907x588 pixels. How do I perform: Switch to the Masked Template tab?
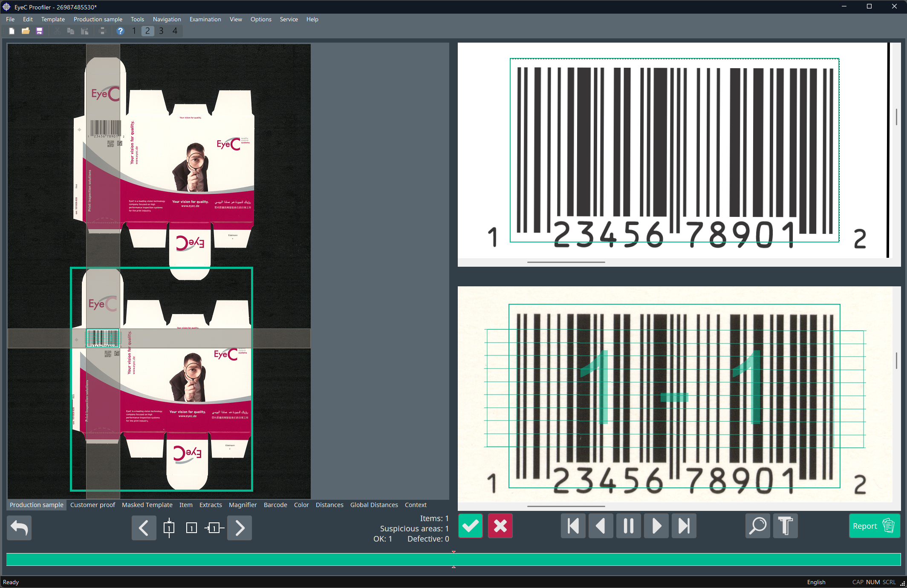click(147, 505)
